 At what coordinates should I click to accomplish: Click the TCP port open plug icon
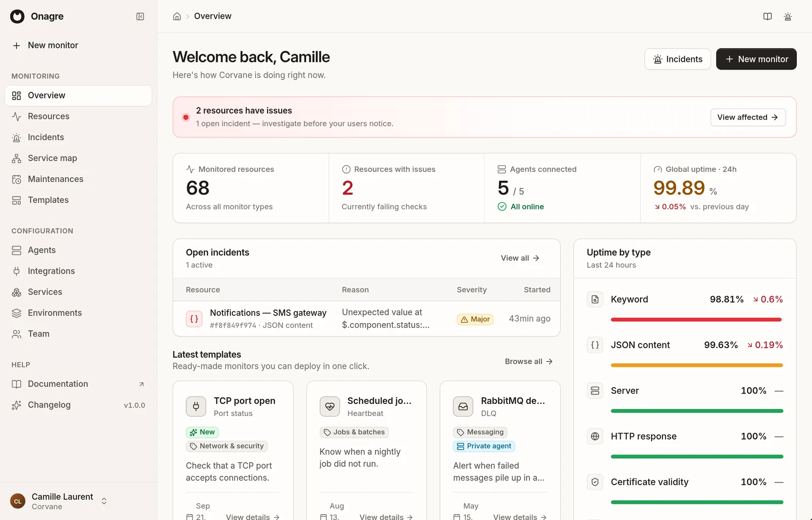pos(196,406)
